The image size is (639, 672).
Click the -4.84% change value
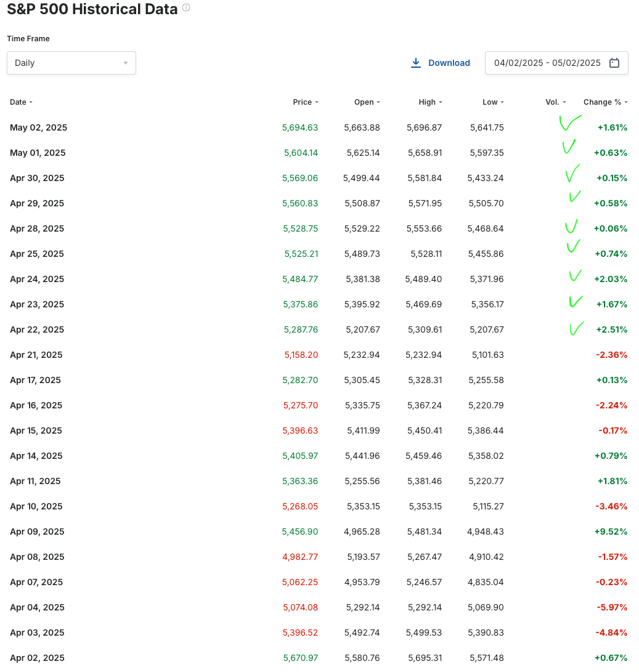[x=611, y=633]
